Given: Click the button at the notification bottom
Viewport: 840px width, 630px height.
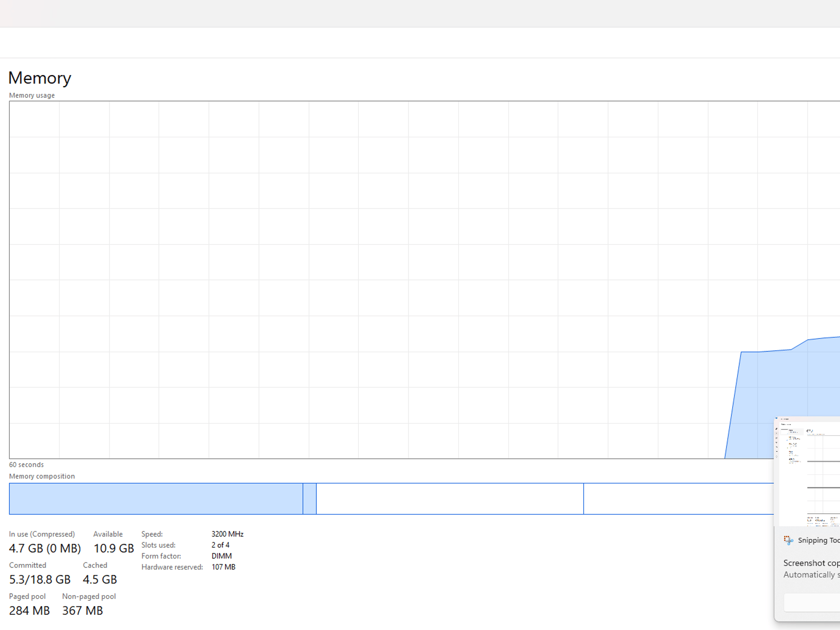Looking at the screenshot, I should click(x=812, y=603).
